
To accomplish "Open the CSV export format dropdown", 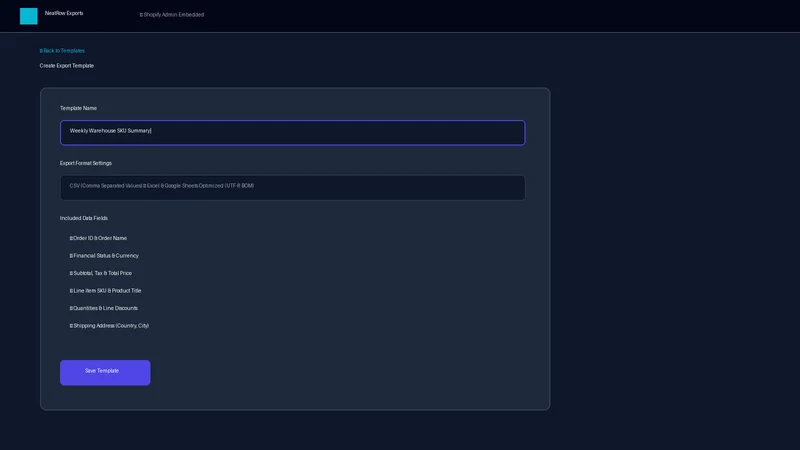I will pyautogui.click(x=292, y=188).
